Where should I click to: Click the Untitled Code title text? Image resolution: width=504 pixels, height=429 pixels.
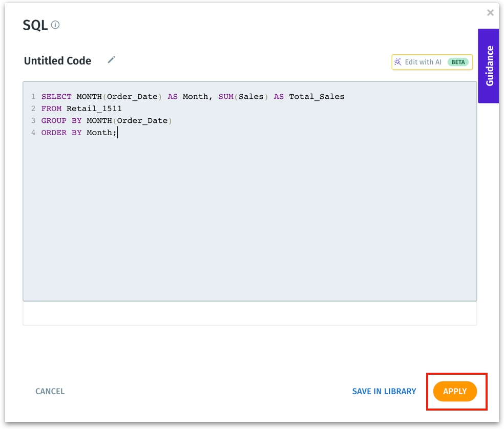point(57,61)
